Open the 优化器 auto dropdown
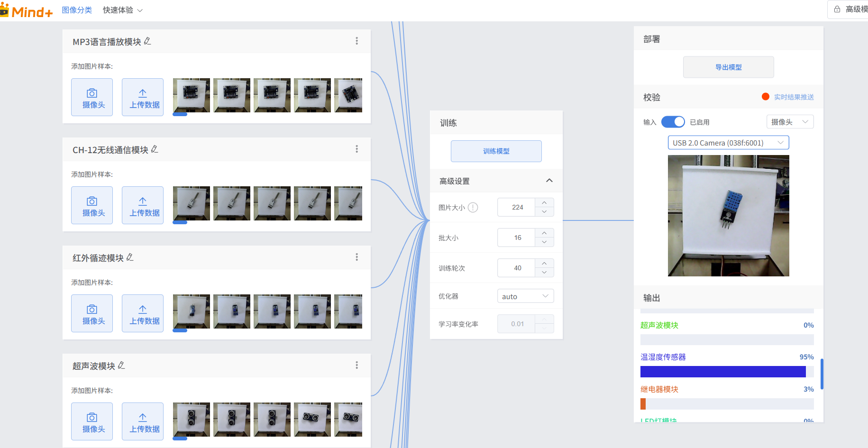Image resolution: width=868 pixels, height=448 pixels. point(525,296)
